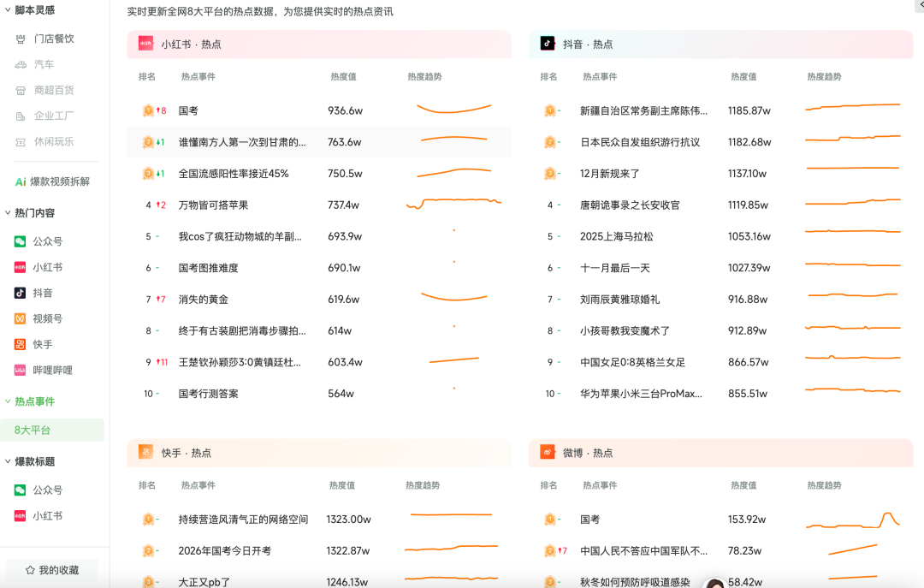Open the 我的收藏 button
This screenshot has width=924, height=588.
pyautogui.click(x=52, y=570)
